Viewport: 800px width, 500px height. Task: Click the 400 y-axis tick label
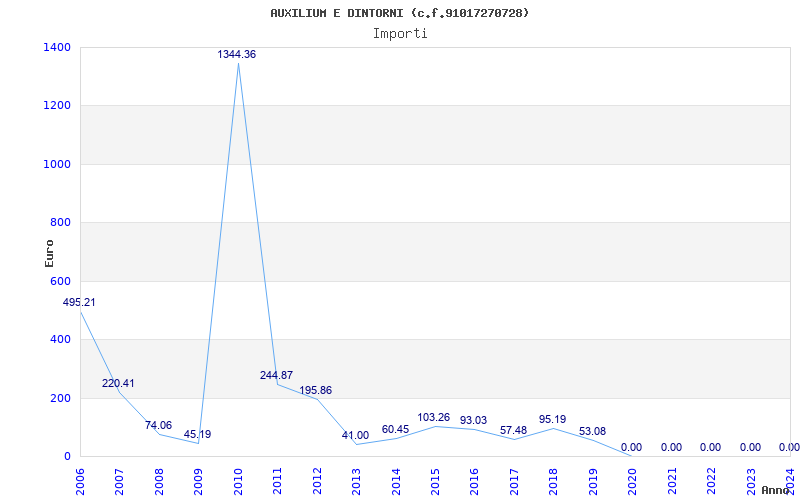click(x=62, y=339)
